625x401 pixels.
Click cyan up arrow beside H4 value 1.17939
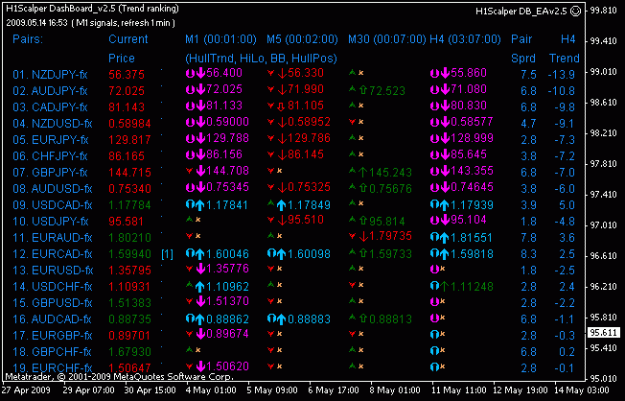point(444,205)
